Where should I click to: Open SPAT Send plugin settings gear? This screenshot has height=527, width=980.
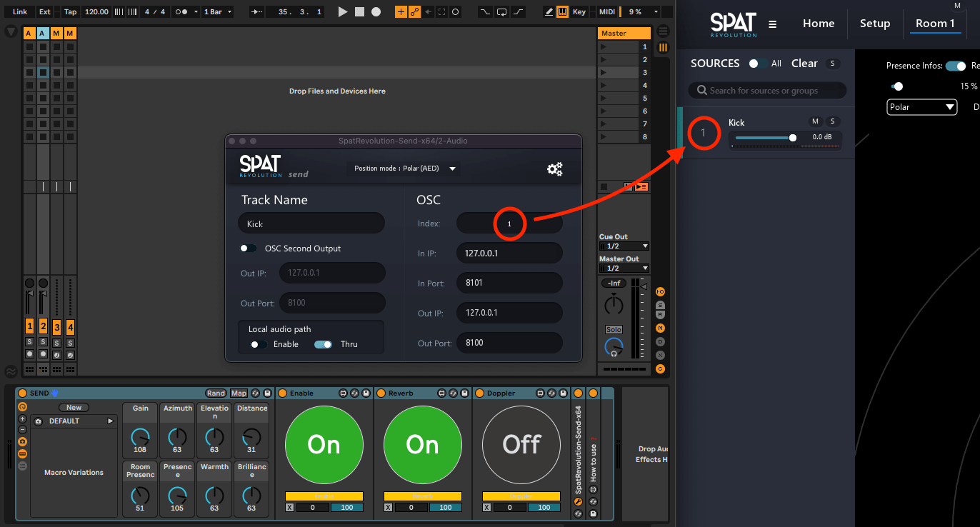click(554, 169)
